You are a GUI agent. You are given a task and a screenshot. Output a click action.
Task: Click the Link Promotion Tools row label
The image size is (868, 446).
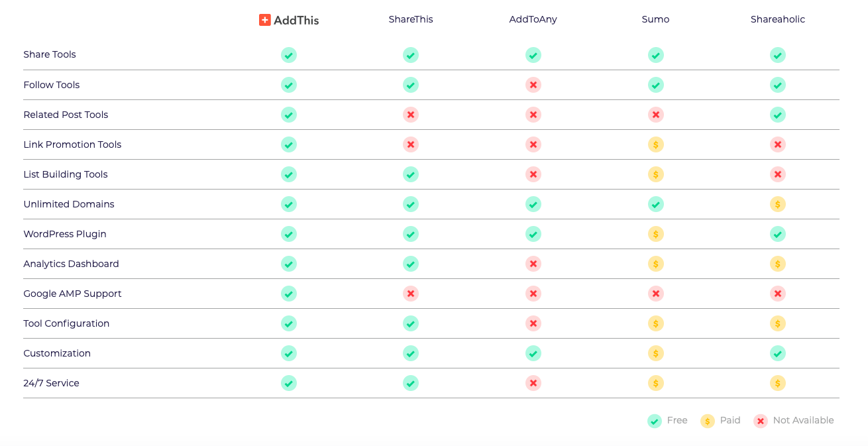coord(72,144)
